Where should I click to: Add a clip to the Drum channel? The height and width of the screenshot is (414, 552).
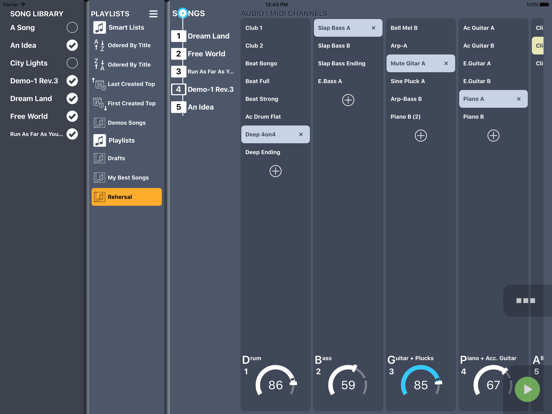pyautogui.click(x=275, y=171)
